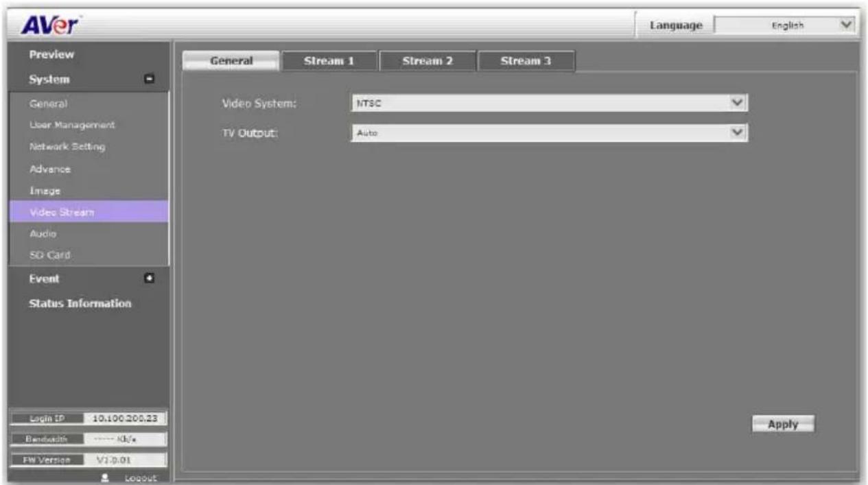Click the Video System label
Screen dimensions: 868x485
258,104
